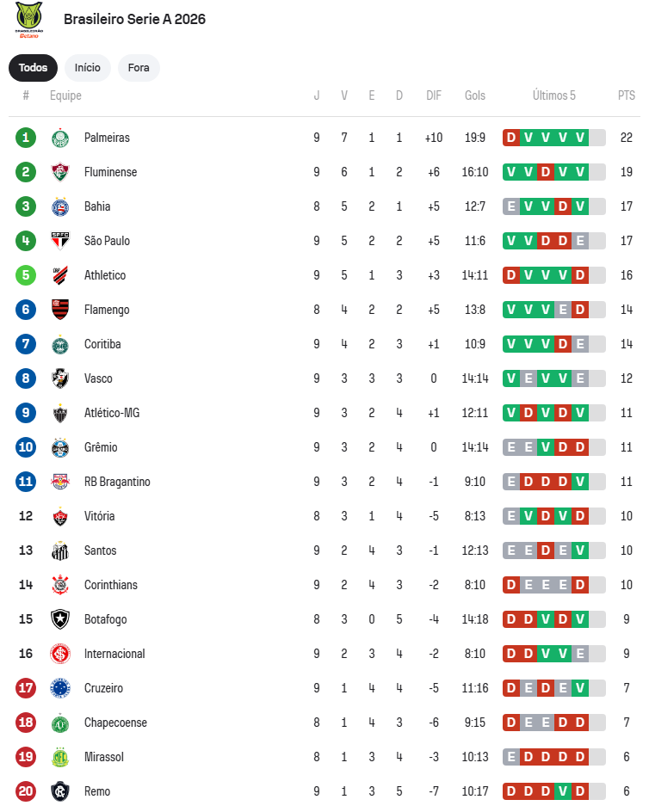Select the Todos tab

34,68
